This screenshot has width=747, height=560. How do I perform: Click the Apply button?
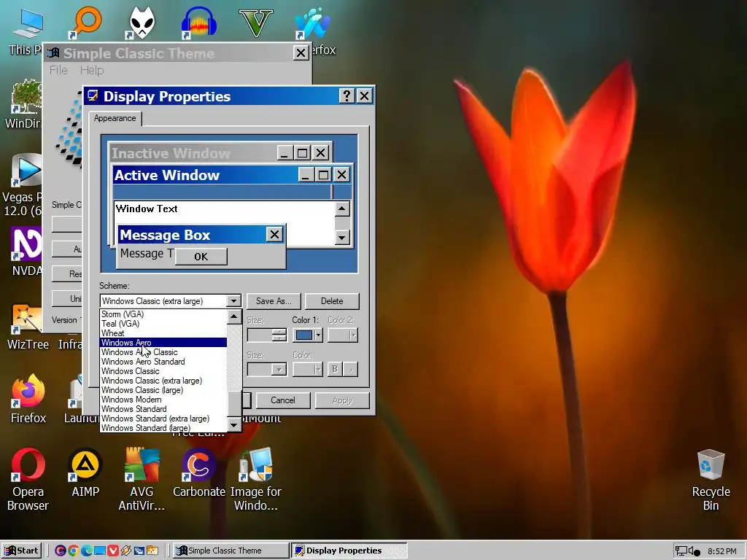pos(342,400)
